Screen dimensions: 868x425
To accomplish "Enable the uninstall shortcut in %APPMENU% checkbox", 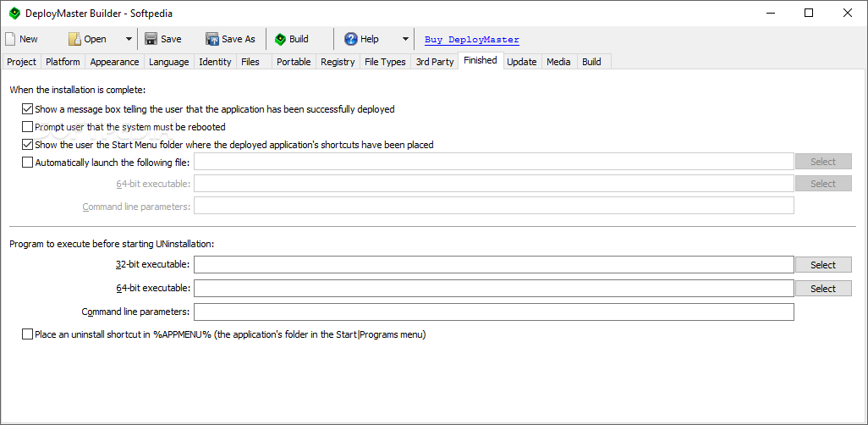I will pyautogui.click(x=27, y=334).
